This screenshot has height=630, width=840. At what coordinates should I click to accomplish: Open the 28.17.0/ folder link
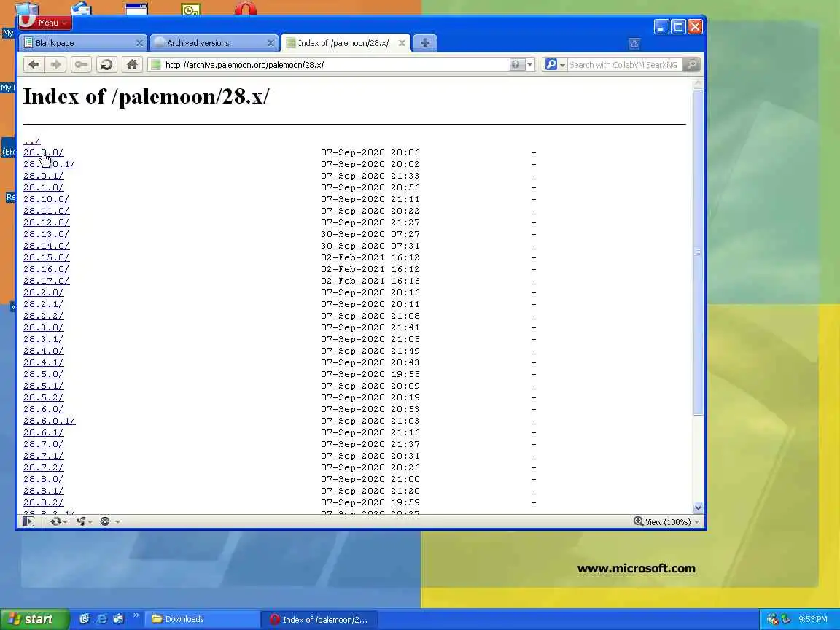coord(46,281)
